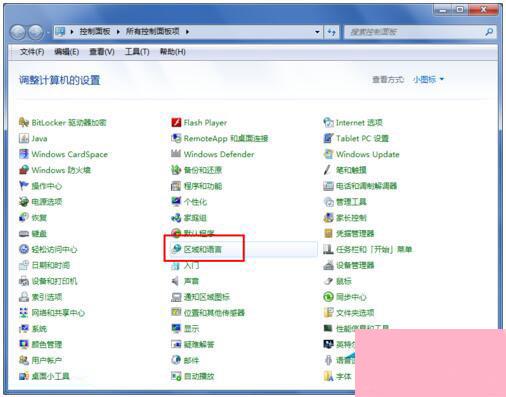506x397 pixels.
Task: Click the 所有控制面板项 breadcrumb
Action: point(152,31)
